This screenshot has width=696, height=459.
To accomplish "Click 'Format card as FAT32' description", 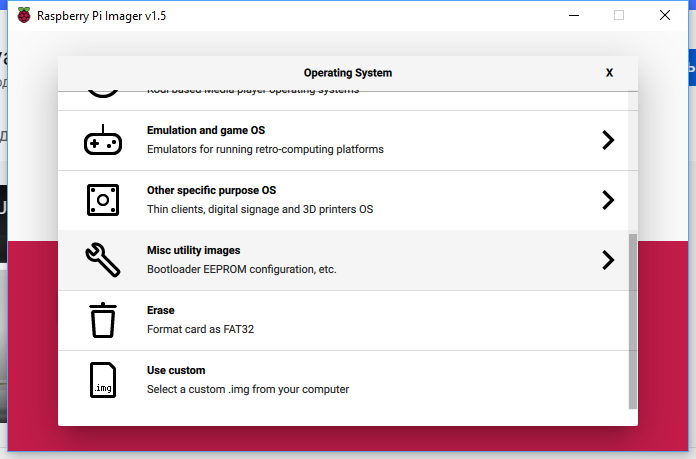I will [x=201, y=329].
